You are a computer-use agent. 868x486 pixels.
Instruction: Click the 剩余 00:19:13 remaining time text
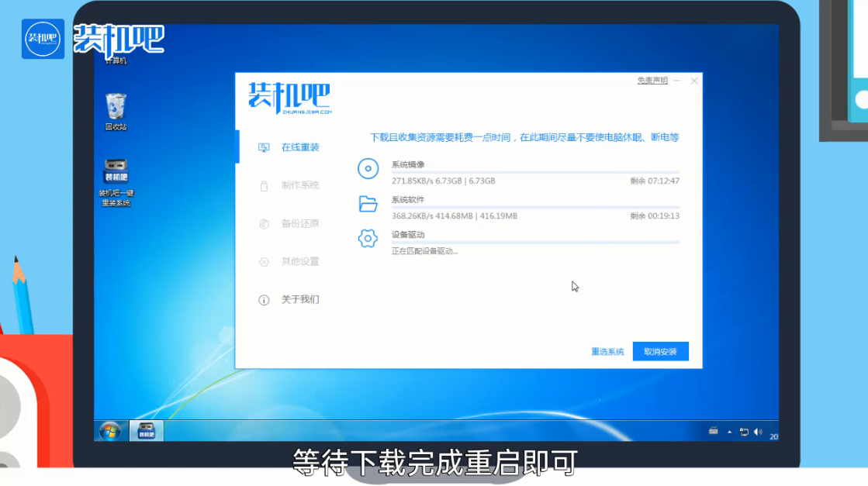click(655, 215)
